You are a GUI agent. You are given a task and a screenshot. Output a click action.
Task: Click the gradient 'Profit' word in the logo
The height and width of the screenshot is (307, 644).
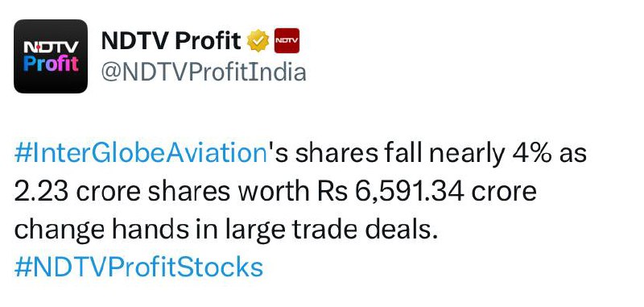click(x=51, y=64)
